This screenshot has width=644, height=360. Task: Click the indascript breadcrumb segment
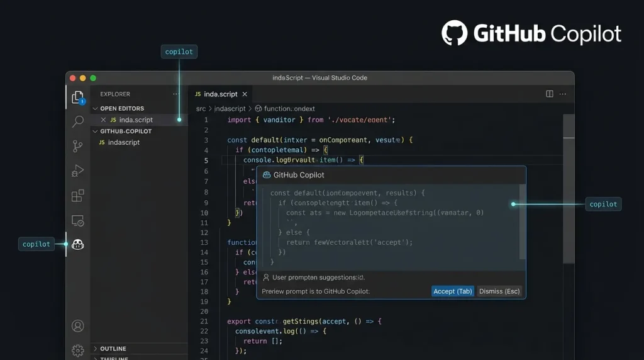tap(230, 108)
